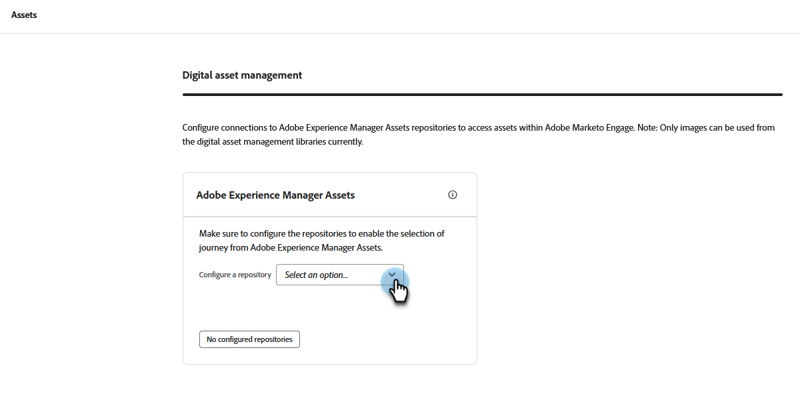Click the info icon on the Assets card
Screen dimensions: 800x400
point(452,195)
